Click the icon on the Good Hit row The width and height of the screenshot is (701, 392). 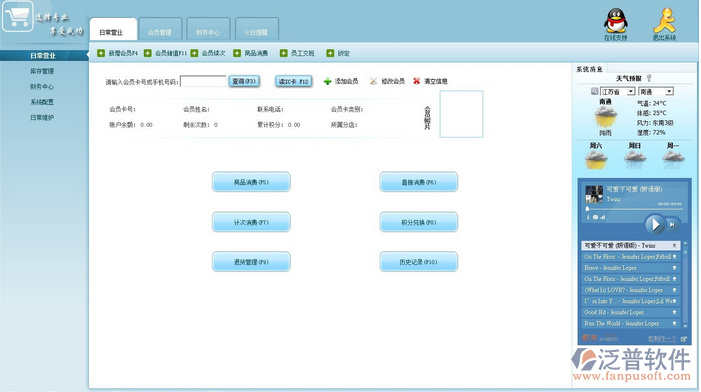[675, 312]
